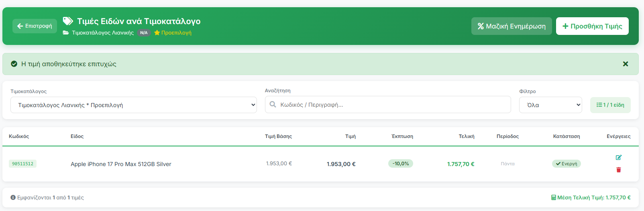Click the star icon next to Προεπιλογή
Screen dimensions: 644x211
157,33
